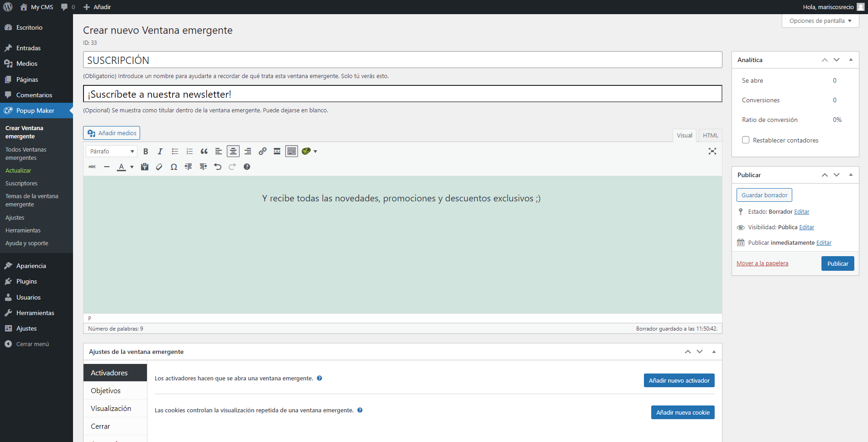Select the Visualización settings tab
The height and width of the screenshot is (442, 868).
[x=115, y=408]
